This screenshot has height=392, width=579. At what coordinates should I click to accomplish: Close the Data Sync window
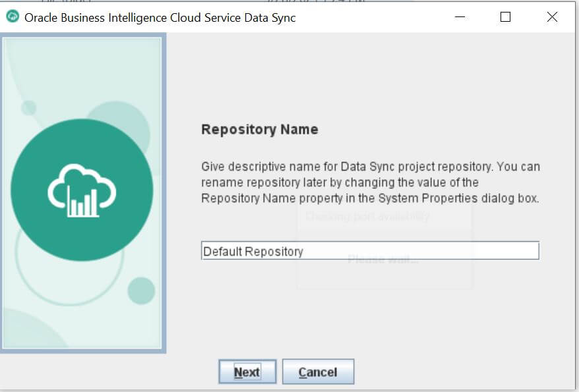tap(552, 16)
